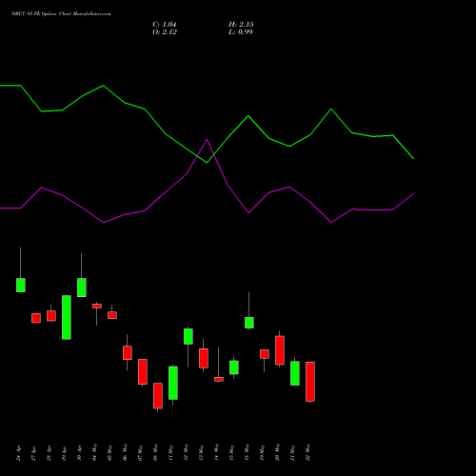Select the '04 May' date label
This screenshot has height=476, width=476.
pos(94,452)
